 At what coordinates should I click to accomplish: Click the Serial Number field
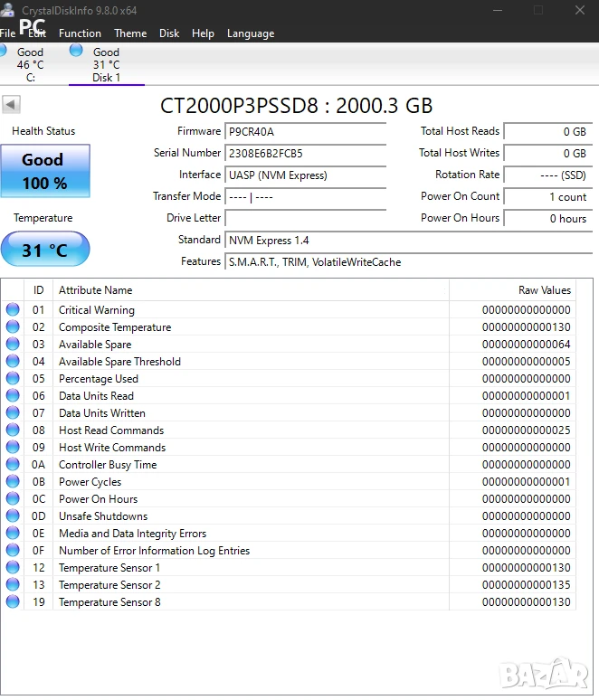(306, 154)
